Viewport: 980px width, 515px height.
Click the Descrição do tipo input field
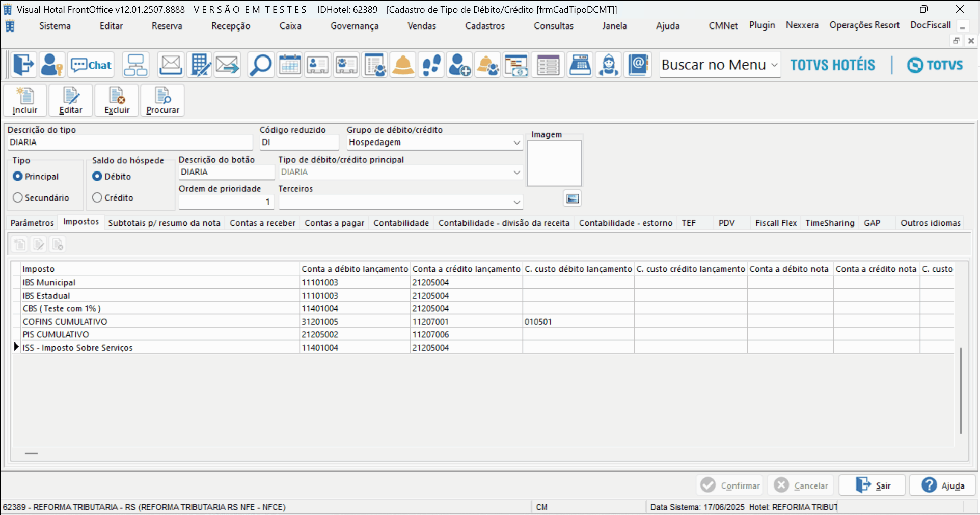click(x=130, y=142)
